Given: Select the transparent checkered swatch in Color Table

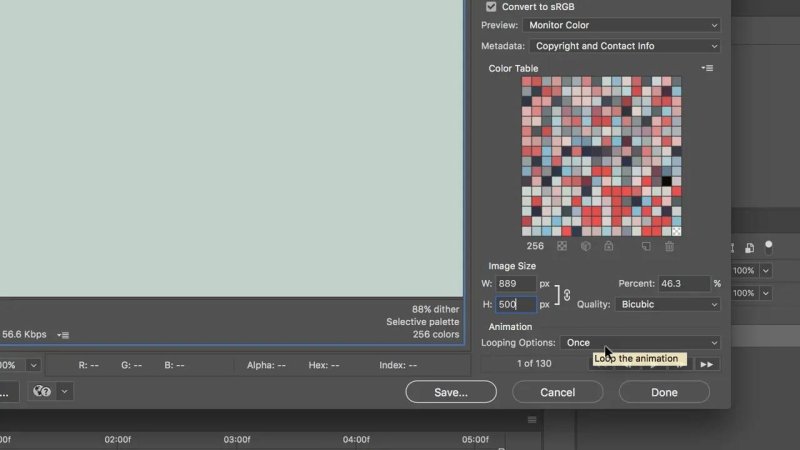Looking at the screenshot, I should tap(677, 231).
